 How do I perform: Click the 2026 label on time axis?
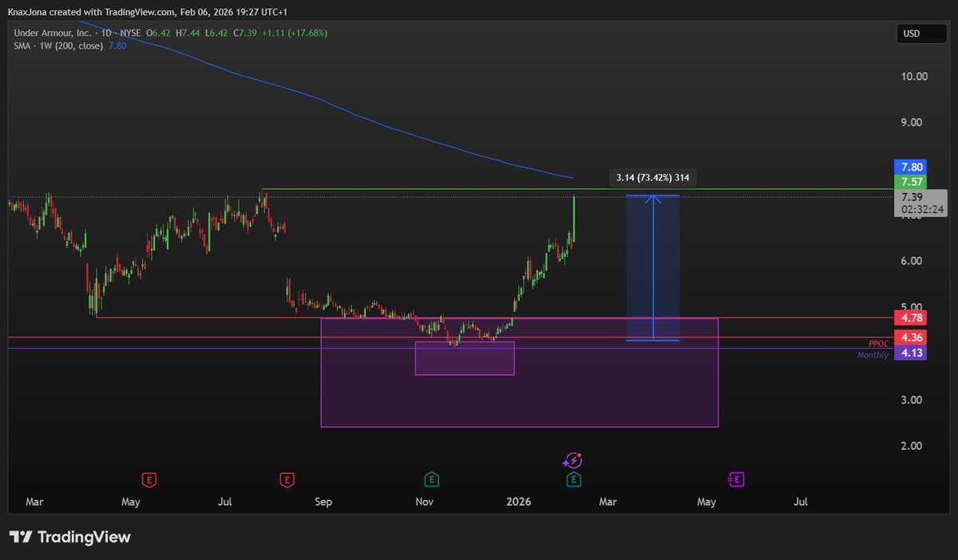[519, 502]
